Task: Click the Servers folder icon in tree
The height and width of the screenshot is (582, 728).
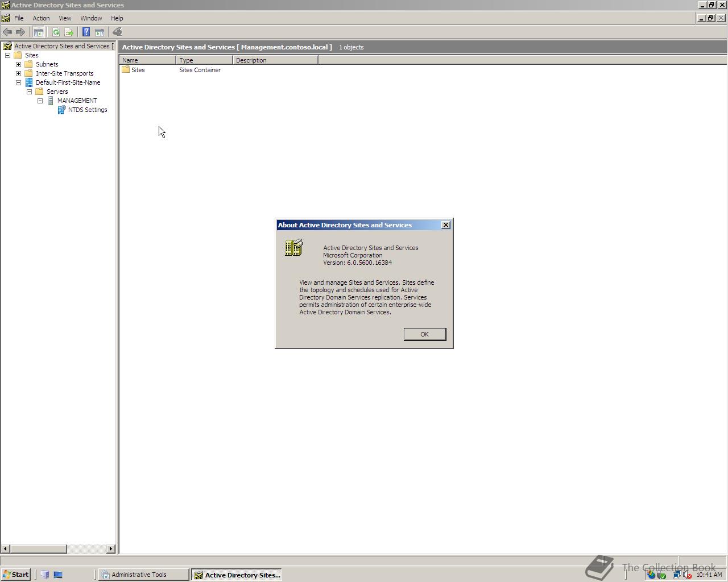Action: click(x=40, y=92)
